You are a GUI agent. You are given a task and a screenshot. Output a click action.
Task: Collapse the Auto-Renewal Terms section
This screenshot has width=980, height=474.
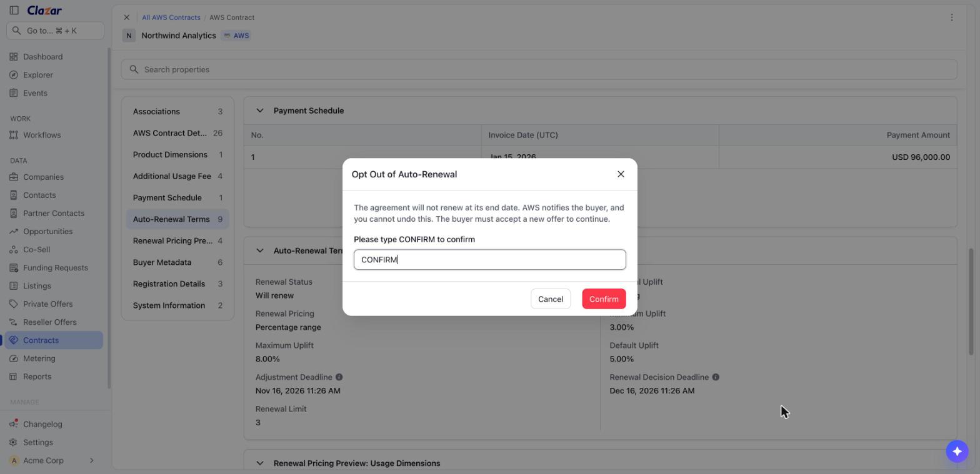259,250
